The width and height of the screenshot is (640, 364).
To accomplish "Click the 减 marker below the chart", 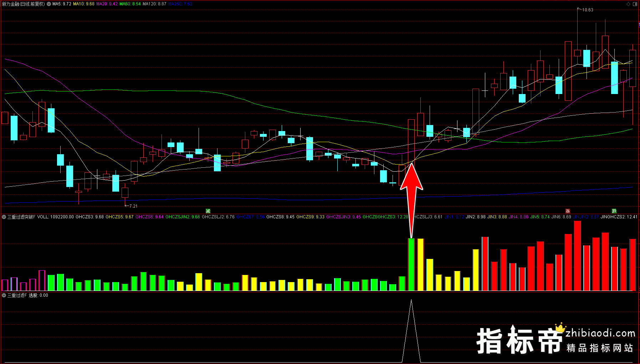I will coord(208,211).
